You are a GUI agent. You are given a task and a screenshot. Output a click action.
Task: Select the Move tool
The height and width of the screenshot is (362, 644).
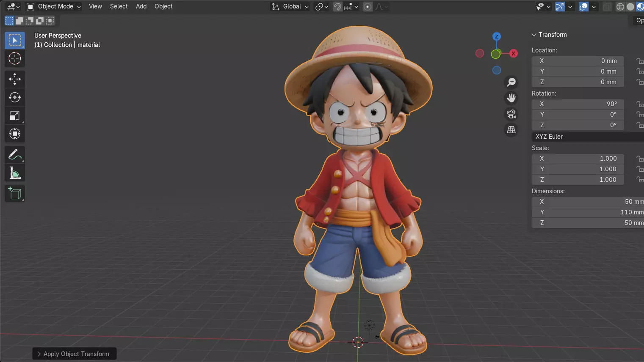coord(15,79)
